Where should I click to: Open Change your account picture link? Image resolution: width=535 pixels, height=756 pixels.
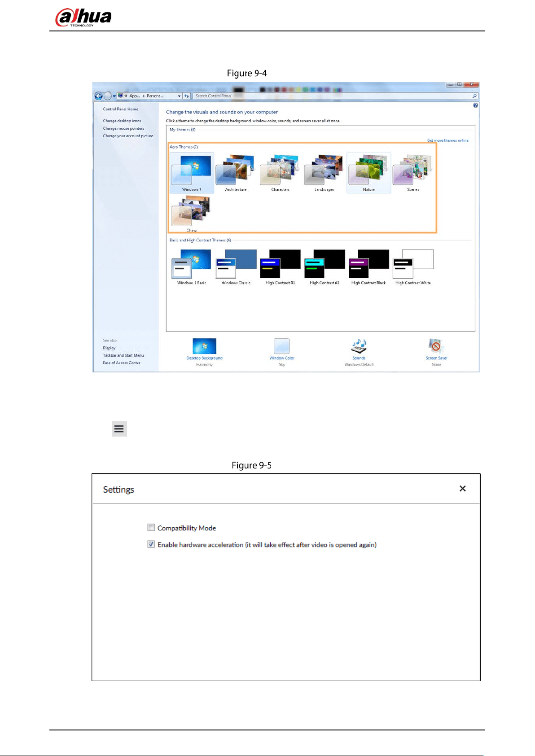click(x=128, y=136)
